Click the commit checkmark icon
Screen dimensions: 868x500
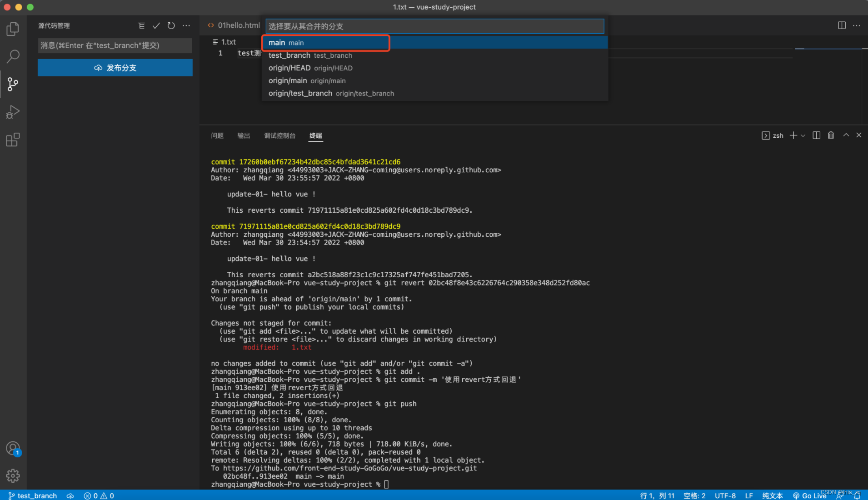[156, 26]
